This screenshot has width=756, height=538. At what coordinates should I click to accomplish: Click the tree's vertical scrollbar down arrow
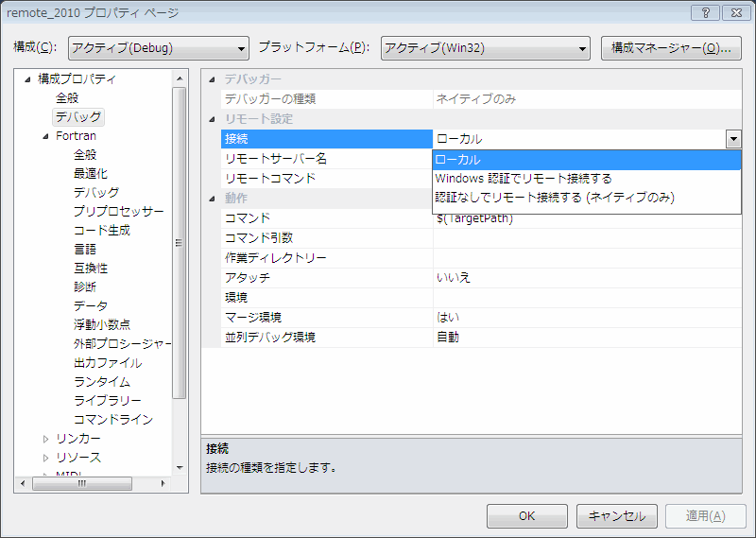click(x=180, y=466)
